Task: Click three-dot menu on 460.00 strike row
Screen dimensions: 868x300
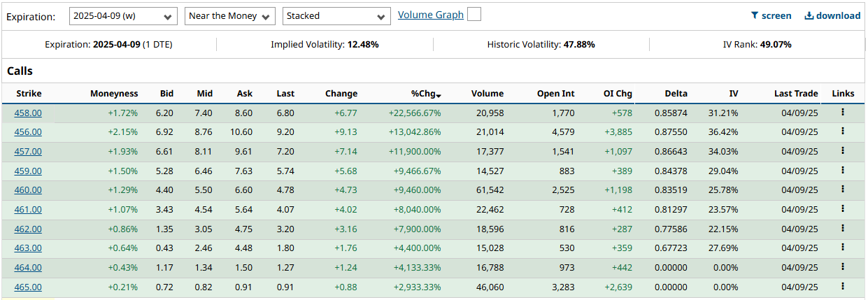Action: (843, 190)
